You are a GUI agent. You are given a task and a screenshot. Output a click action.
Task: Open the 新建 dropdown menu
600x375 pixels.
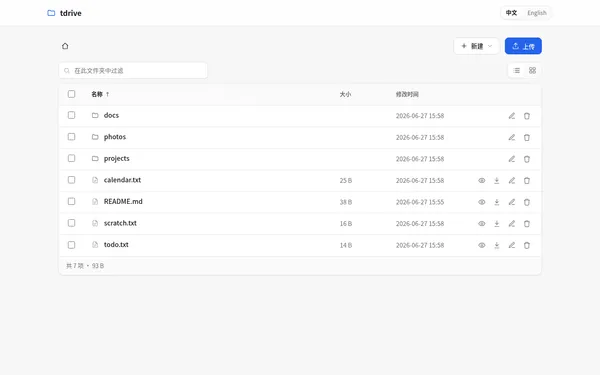(476, 46)
